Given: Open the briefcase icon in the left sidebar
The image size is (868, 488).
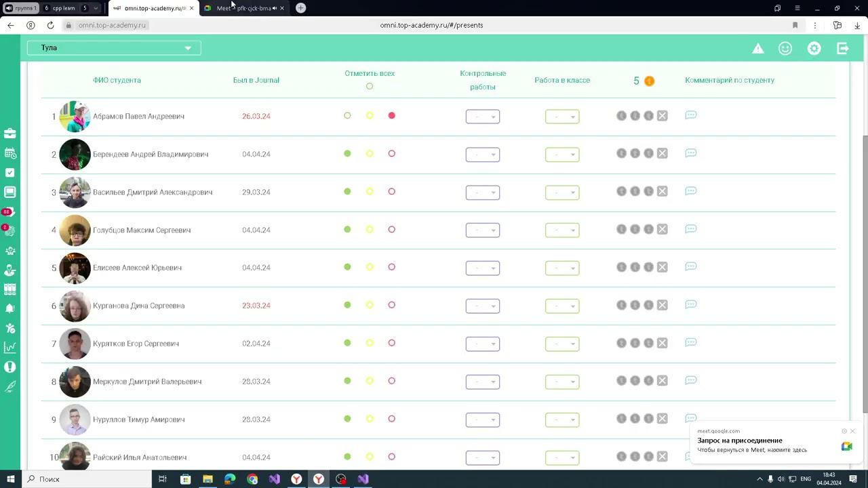Looking at the screenshot, I should click(9, 134).
